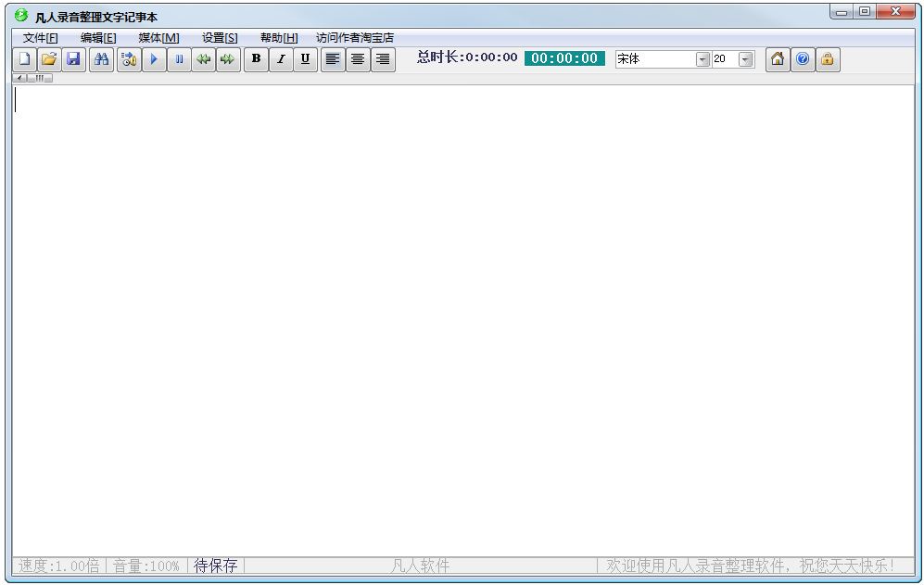
Task: Click the timestamp and speaker toolbar icon
Action: (129, 59)
